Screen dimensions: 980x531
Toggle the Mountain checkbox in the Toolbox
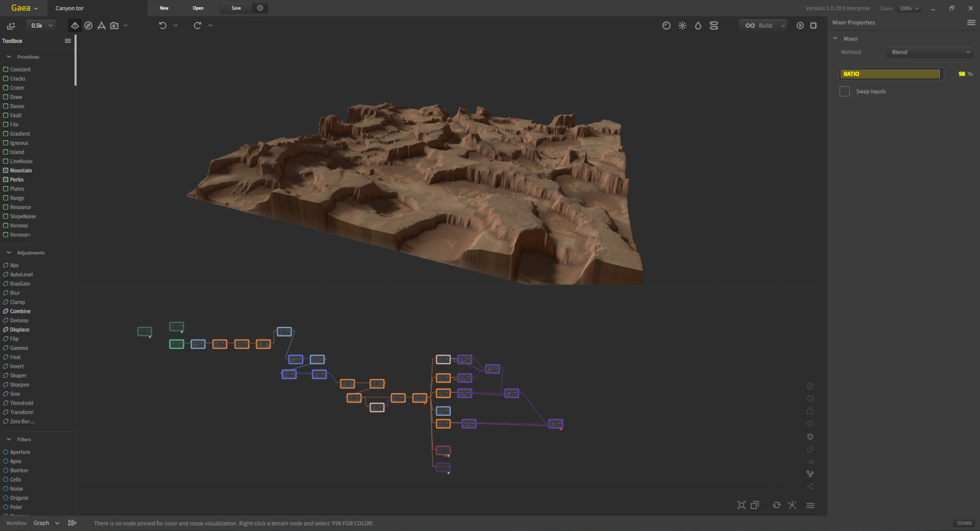tap(5, 170)
